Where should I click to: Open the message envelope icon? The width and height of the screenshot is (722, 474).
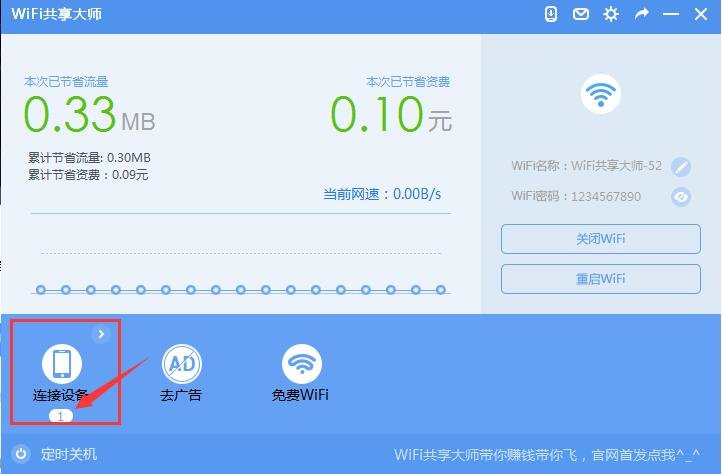(x=581, y=14)
